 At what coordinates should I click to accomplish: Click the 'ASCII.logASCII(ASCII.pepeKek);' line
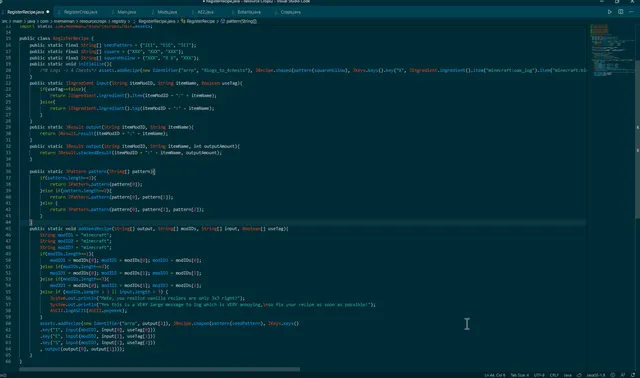tap(89, 311)
